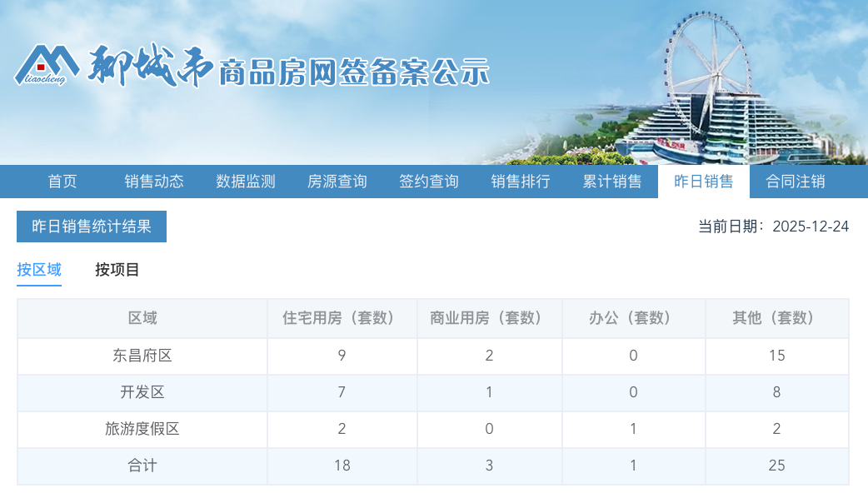Image resolution: width=868 pixels, height=498 pixels.
Task: Switch to the 按项目 tab
Action: point(118,270)
